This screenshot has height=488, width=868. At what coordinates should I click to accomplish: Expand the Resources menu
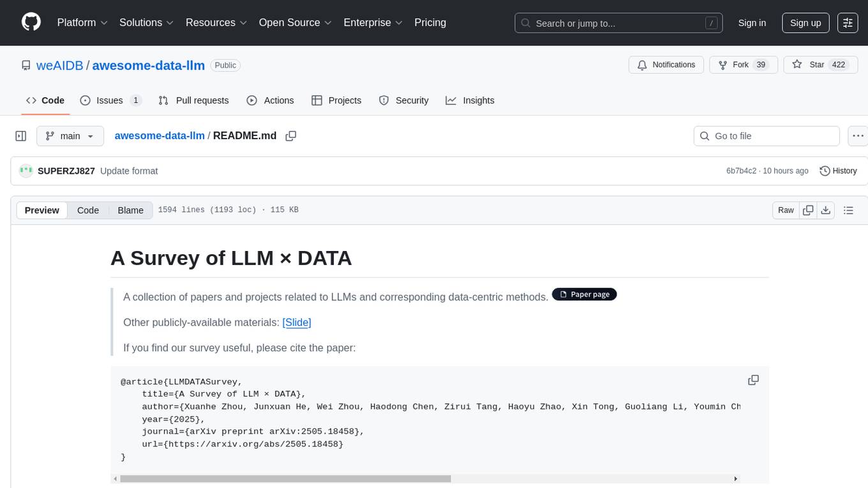216,22
